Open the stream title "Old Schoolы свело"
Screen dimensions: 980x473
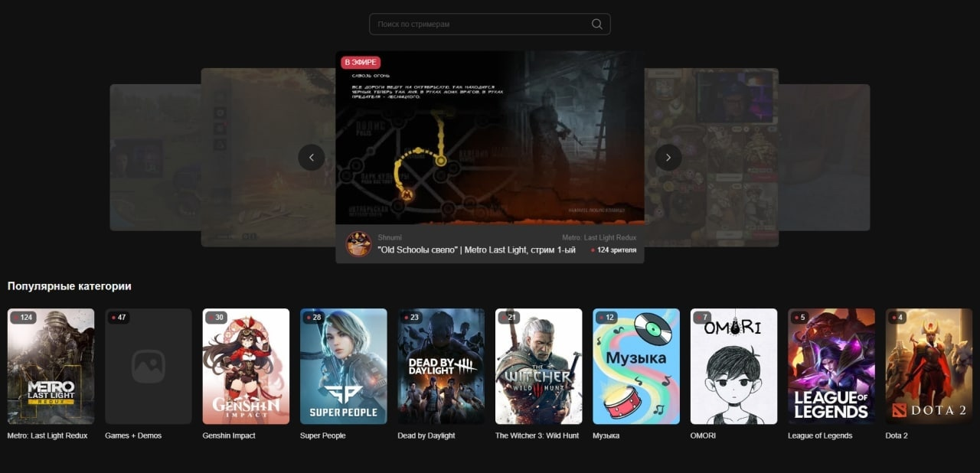(476, 250)
